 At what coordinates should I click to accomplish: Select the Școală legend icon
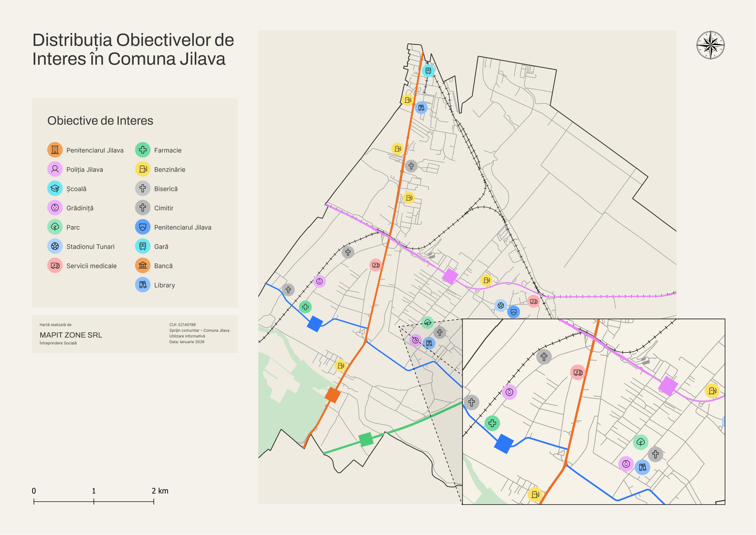click(55, 189)
